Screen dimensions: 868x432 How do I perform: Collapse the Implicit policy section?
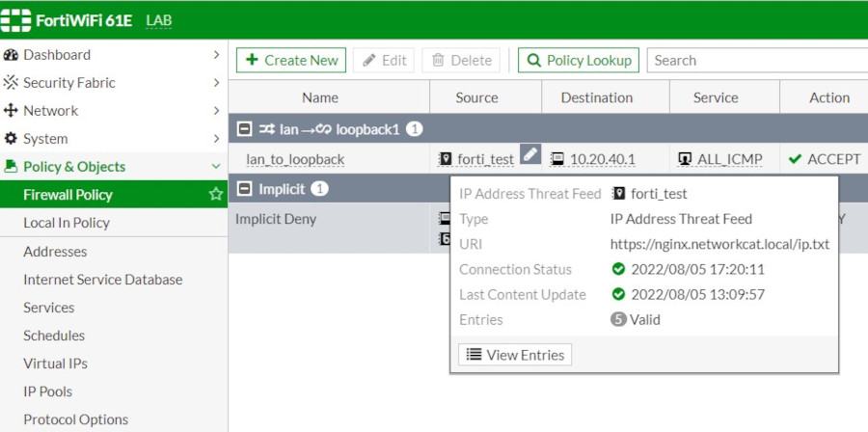click(244, 189)
